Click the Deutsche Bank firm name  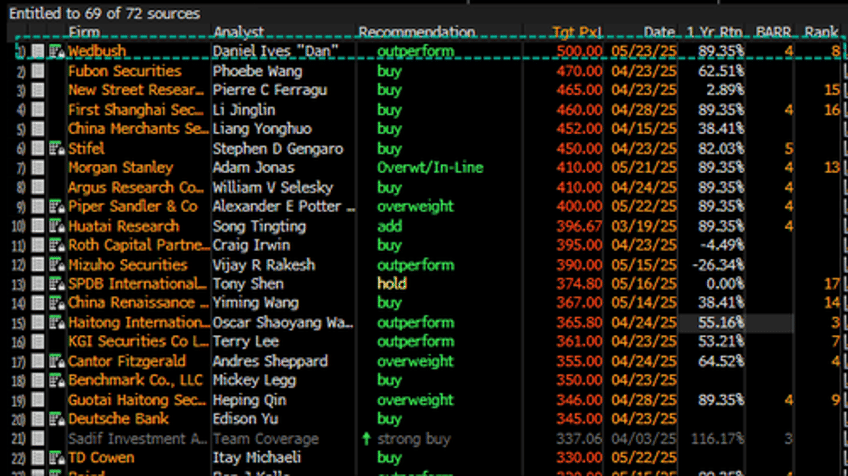pos(118,419)
